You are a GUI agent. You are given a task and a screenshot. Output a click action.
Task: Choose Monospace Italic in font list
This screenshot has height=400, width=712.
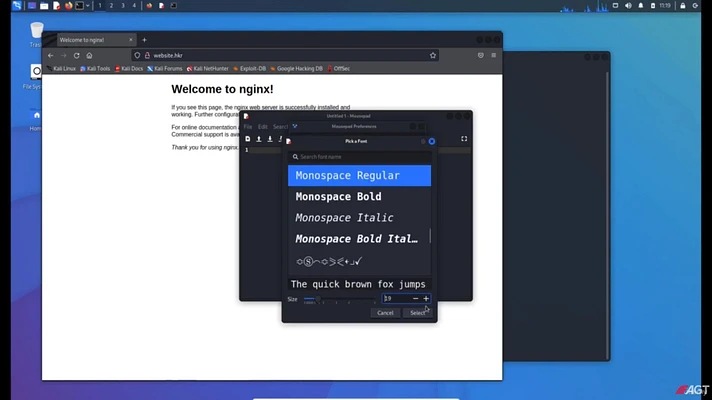click(359, 217)
